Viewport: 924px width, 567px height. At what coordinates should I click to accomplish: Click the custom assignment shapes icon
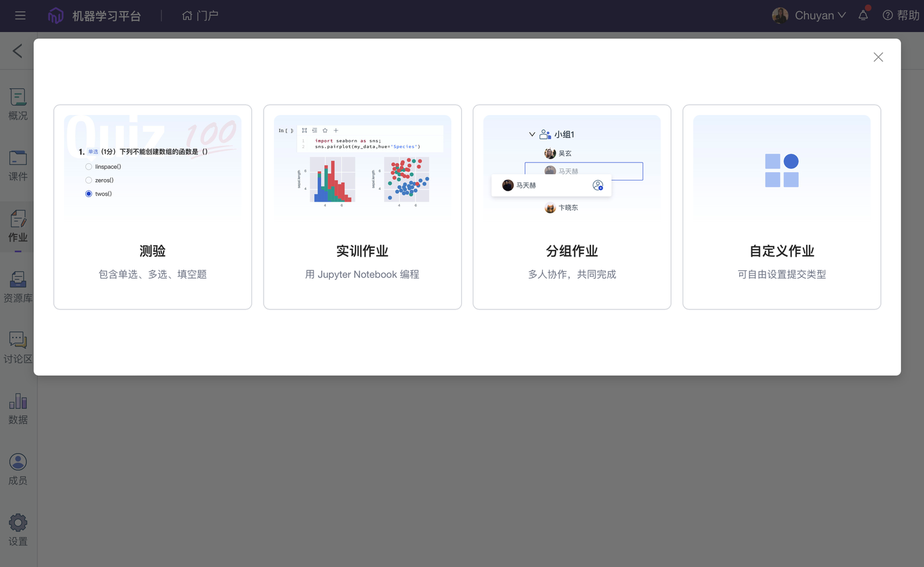[782, 170]
